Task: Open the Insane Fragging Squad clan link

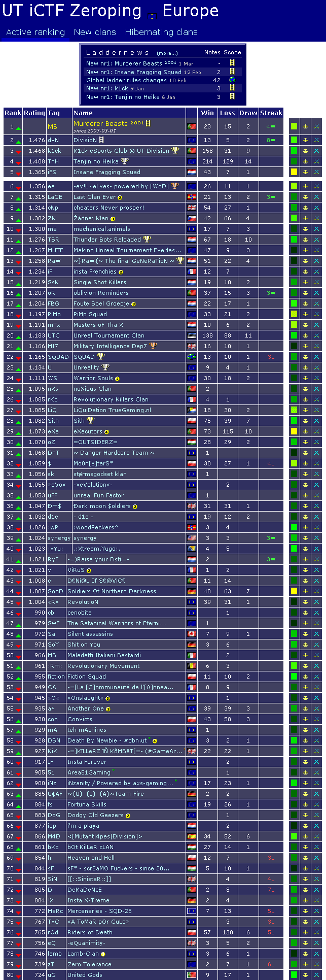Action: (x=107, y=172)
